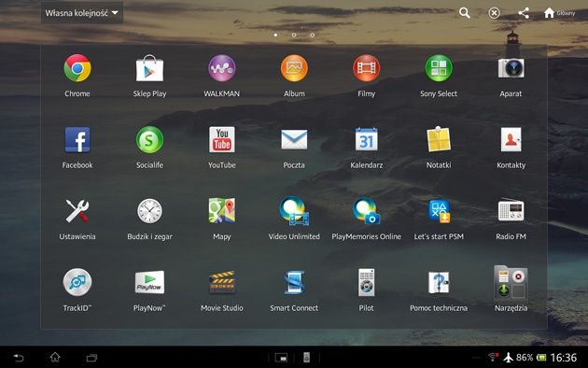
Task: Select the first page indicator dot
Action: tap(275, 35)
